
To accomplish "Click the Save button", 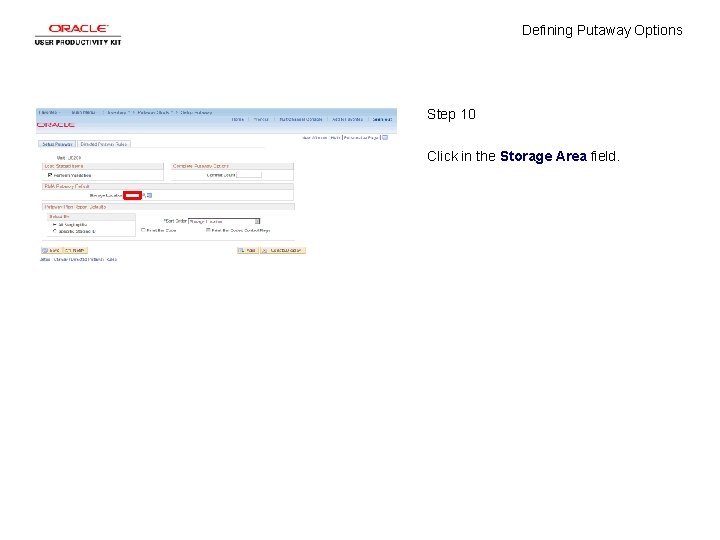I will click(x=51, y=250).
